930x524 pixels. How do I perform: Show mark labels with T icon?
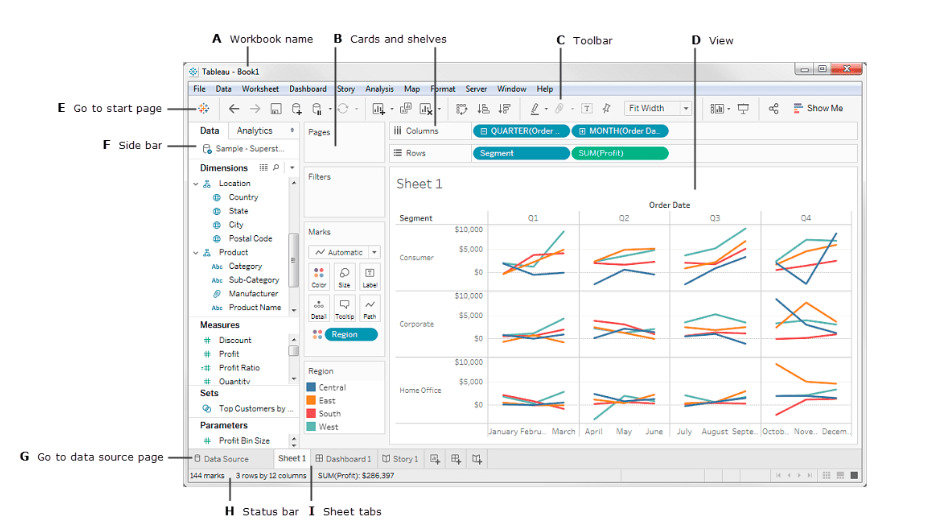point(587,108)
